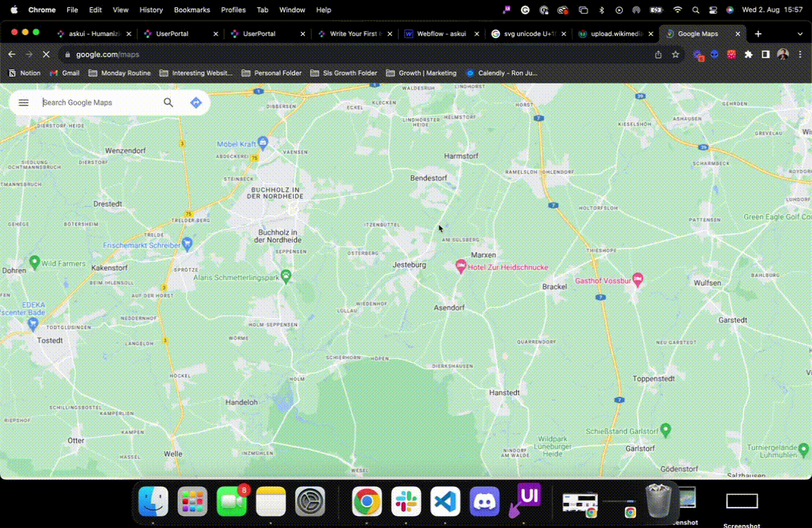Click the Asendorf town label

[449, 308]
